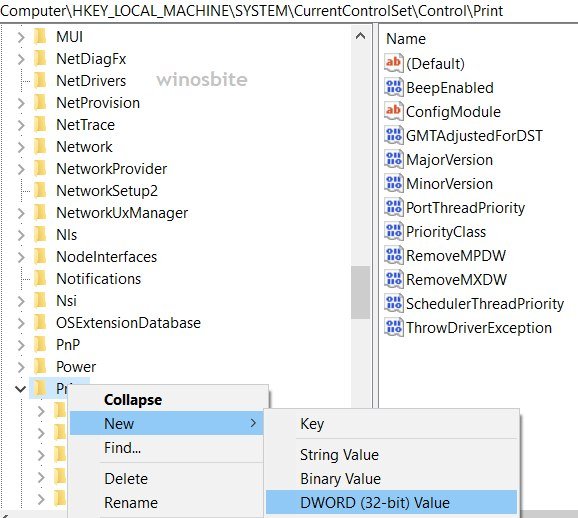Select String Value from the submenu
578x518 pixels.
[x=391, y=455]
